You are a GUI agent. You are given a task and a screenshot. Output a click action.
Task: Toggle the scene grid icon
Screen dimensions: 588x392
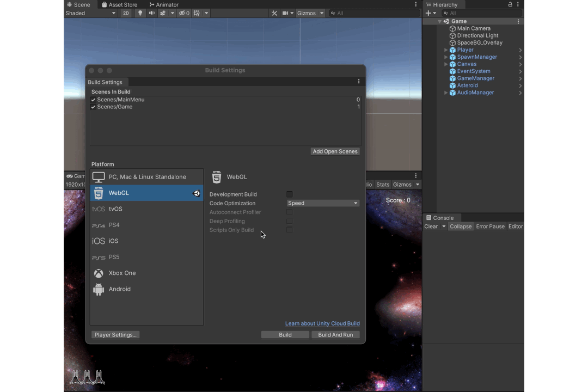tap(197, 13)
